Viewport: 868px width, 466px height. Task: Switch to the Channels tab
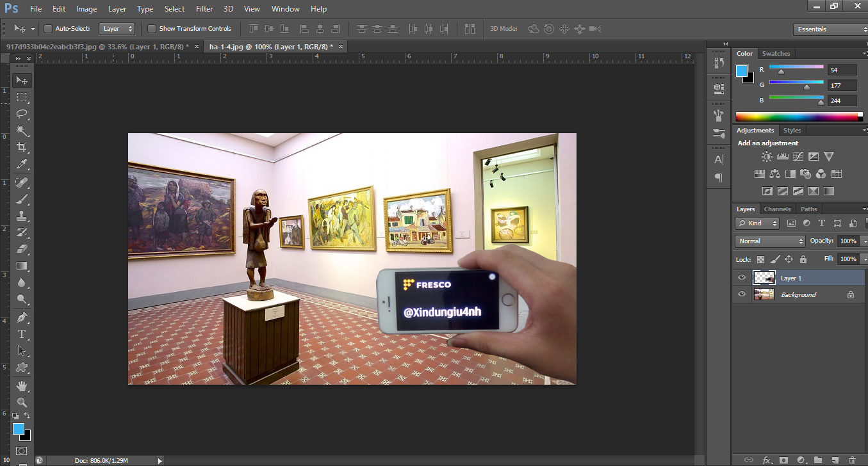coord(777,209)
